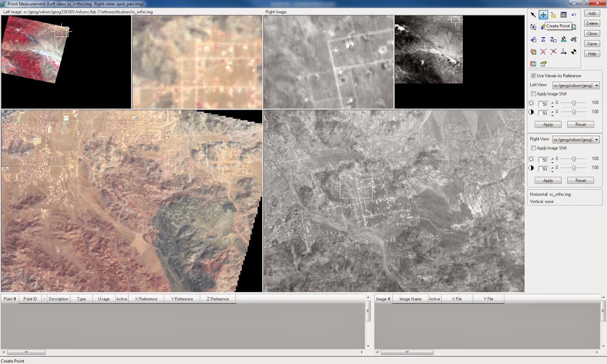
Task: Open Help from the side panel
Action: tap(592, 54)
